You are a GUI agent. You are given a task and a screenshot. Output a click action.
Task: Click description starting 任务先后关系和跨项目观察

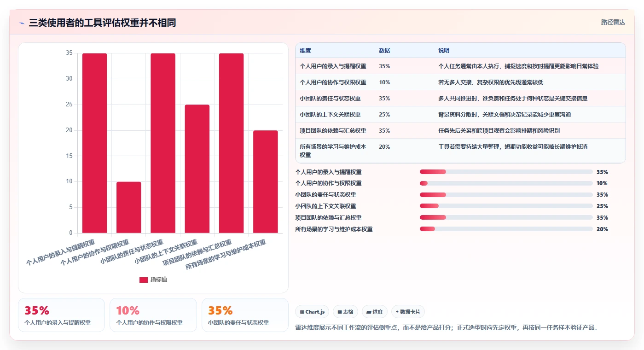(x=499, y=131)
